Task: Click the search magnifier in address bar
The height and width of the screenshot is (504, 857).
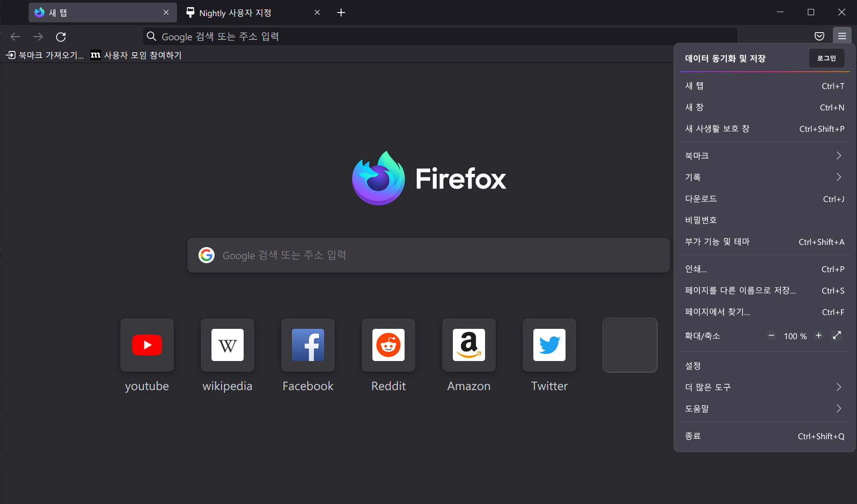Action: (x=152, y=36)
